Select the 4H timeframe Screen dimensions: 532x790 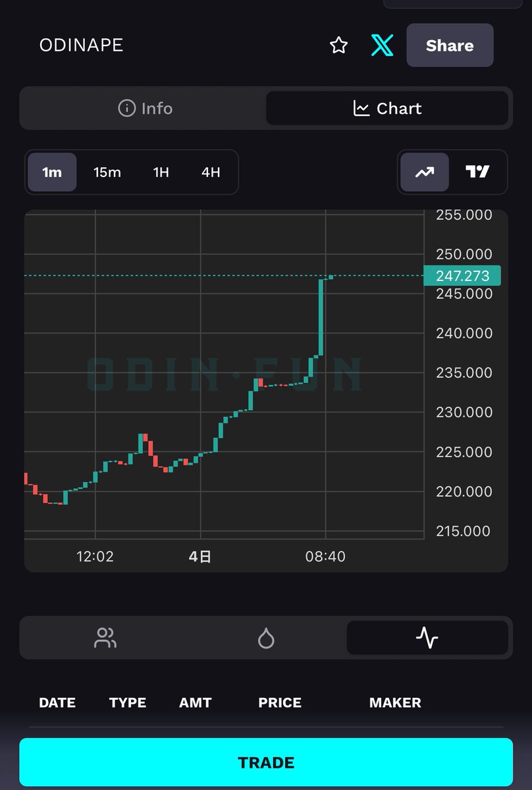pyautogui.click(x=211, y=172)
